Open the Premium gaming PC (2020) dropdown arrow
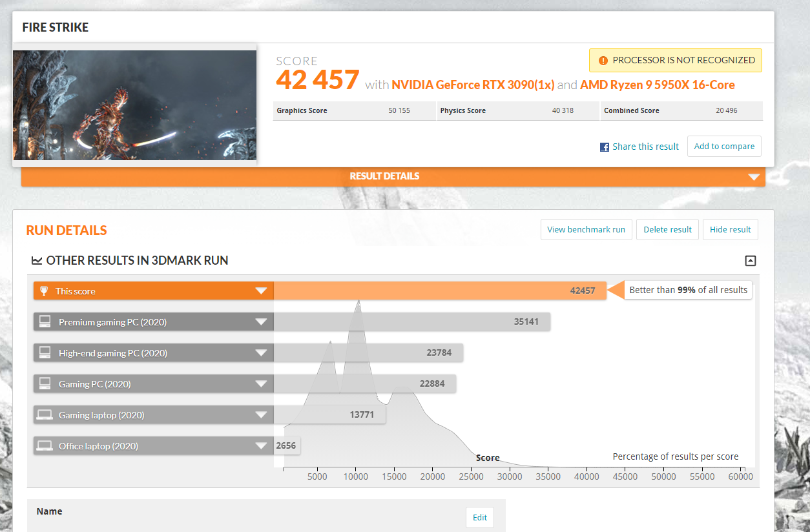Viewport: 810px width, 532px height. pyautogui.click(x=261, y=322)
